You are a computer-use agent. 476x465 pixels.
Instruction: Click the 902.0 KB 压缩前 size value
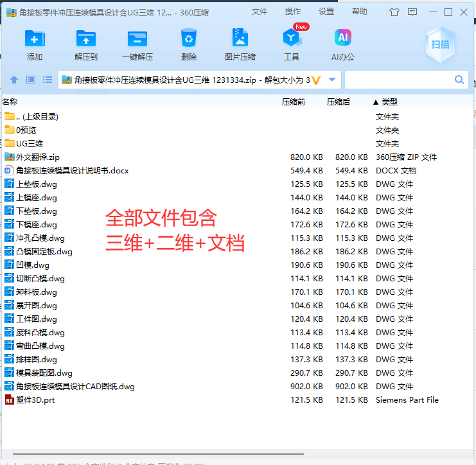306,387
